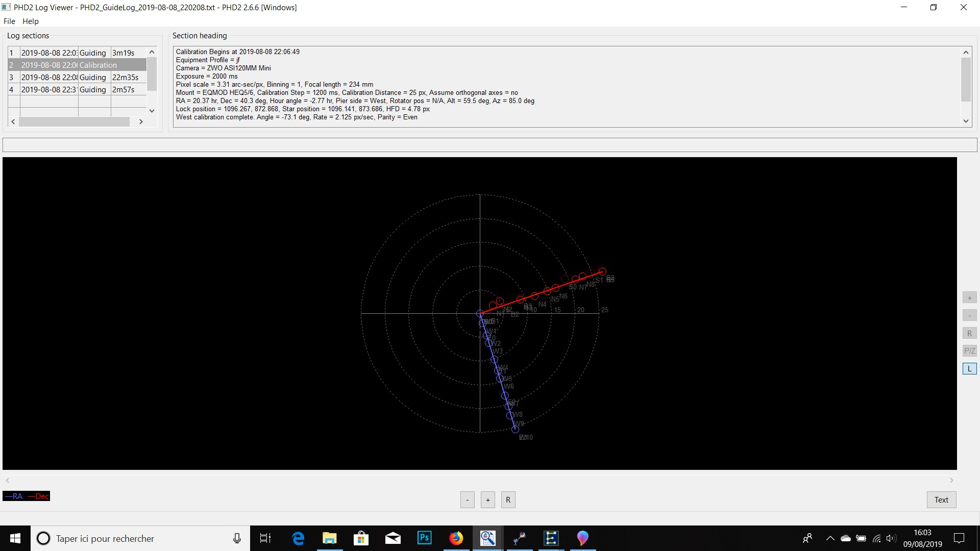Open the Help menu
980x551 pixels.
(x=30, y=21)
